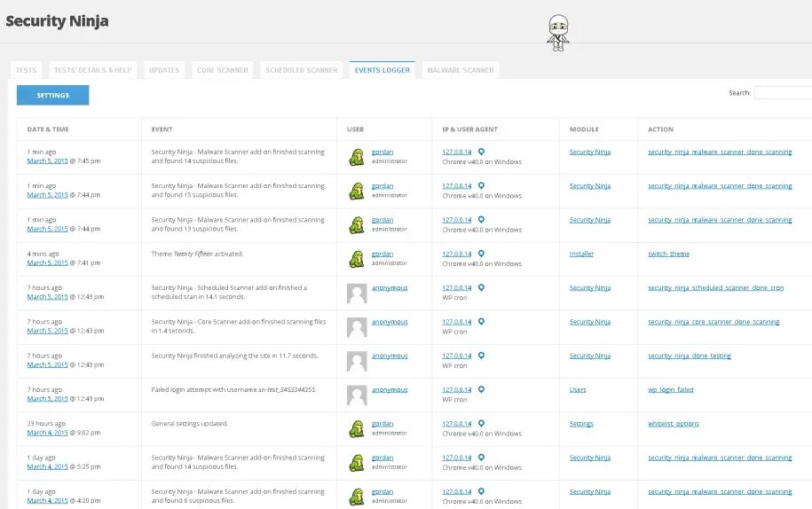Click gordan's avatar in the switch_theme row
This screenshot has width=812, height=509.
pyautogui.click(x=356, y=259)
